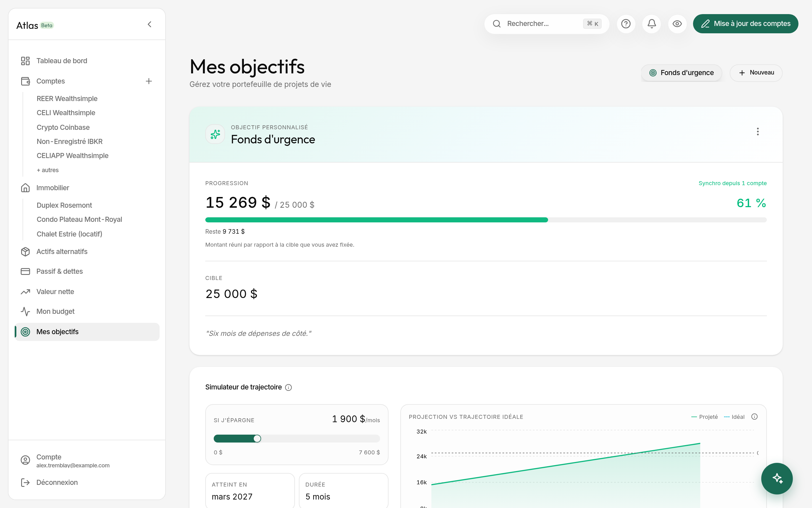Open Mon budget page
This screenshot has height=508, width=812.
(55, 312)
